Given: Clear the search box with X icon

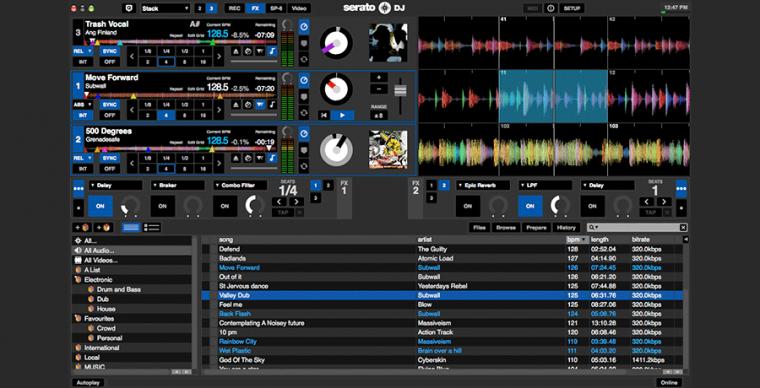Looking at the screenshot, I should pyautogui.click(x=683, y=228).
